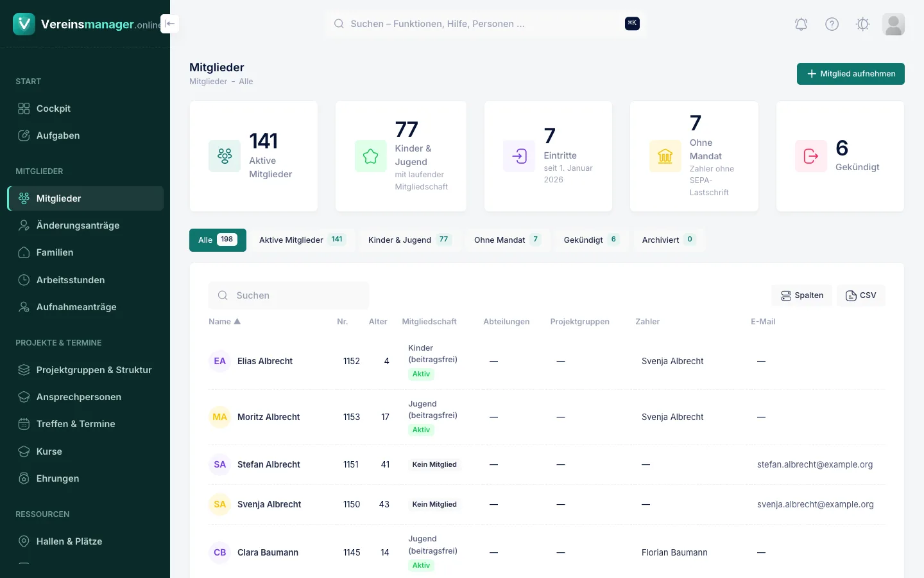Click the CB avatar of Clara Baumann
Viewport: 924px width, 578px height.
pos(220,552)
